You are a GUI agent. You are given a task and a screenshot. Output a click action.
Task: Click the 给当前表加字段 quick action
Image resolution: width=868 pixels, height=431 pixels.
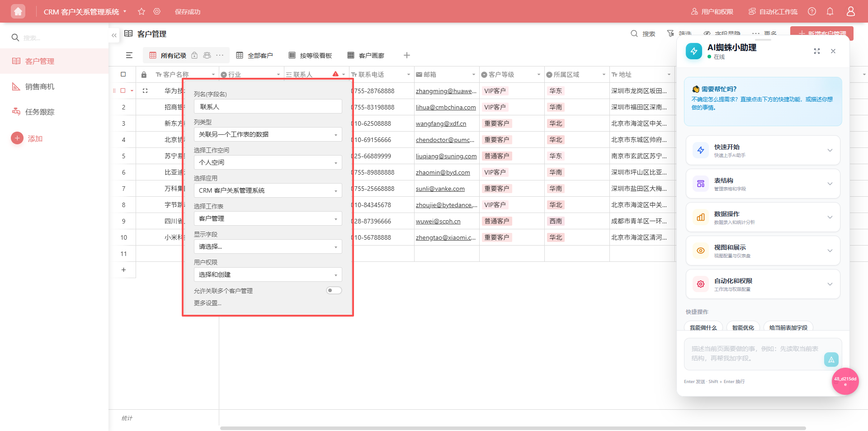click(x=788, y=327)
